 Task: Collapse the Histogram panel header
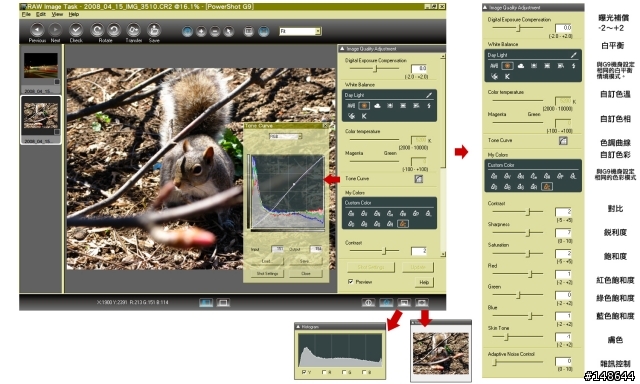coord(298,327)
